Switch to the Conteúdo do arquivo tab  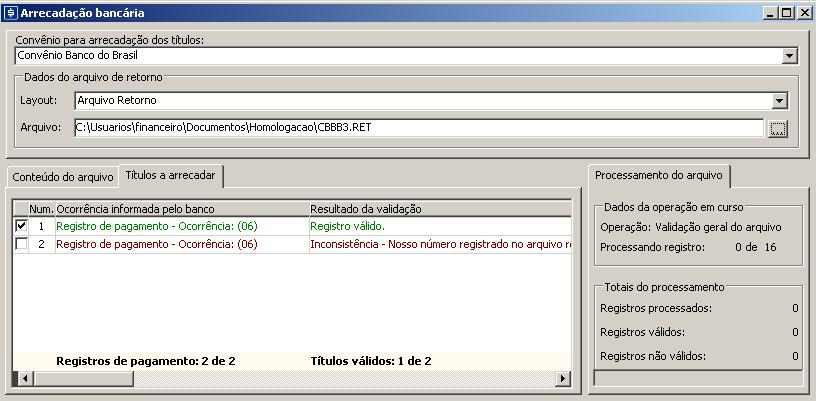63,177
